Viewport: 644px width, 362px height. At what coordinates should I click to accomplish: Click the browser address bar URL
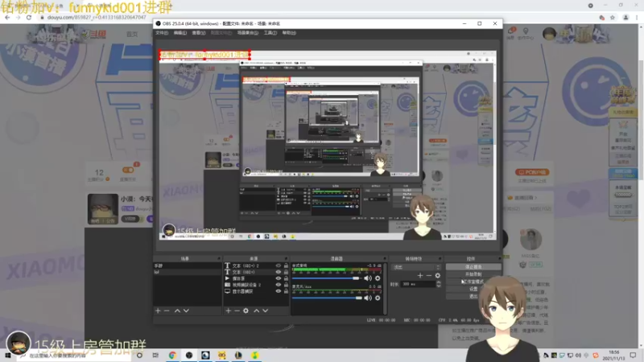pyautogui.click(x=97, y=18)
